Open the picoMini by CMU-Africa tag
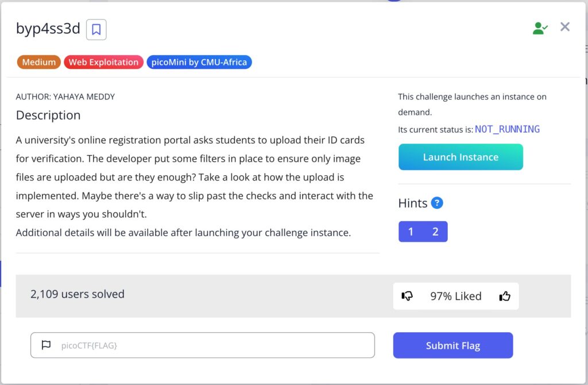This screenshot has width=588, height=385. pos(199,62)
